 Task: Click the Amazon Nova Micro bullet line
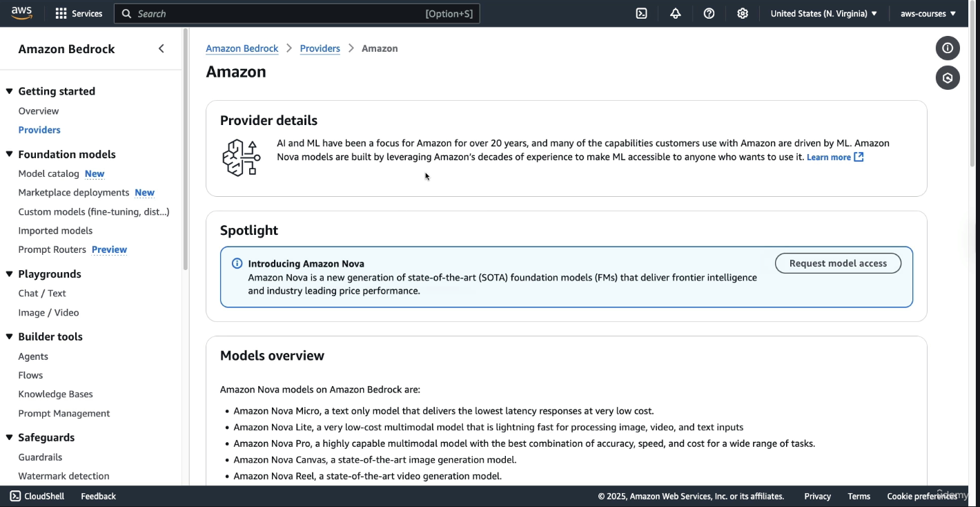(443, 410)
